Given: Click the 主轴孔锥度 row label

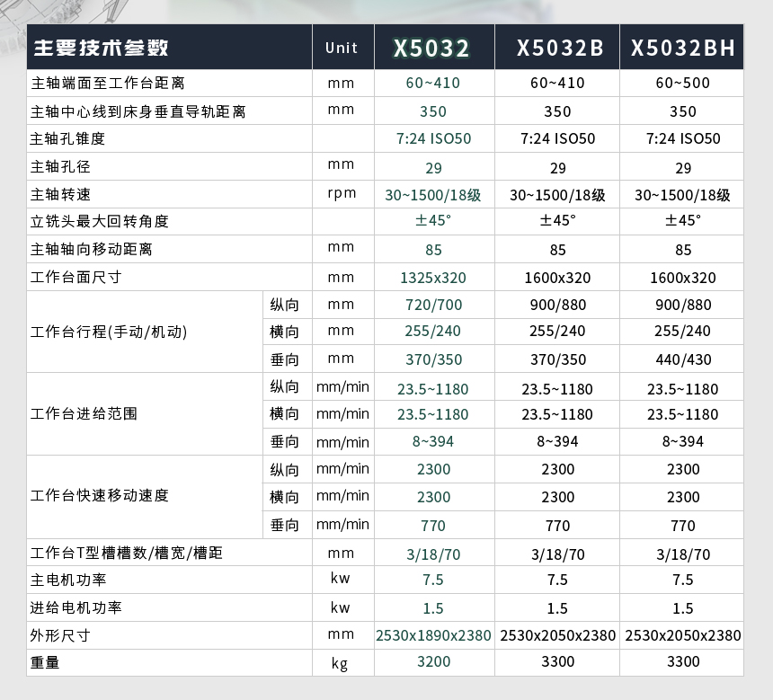Looking at the screenshot, I should coord(68,139).
